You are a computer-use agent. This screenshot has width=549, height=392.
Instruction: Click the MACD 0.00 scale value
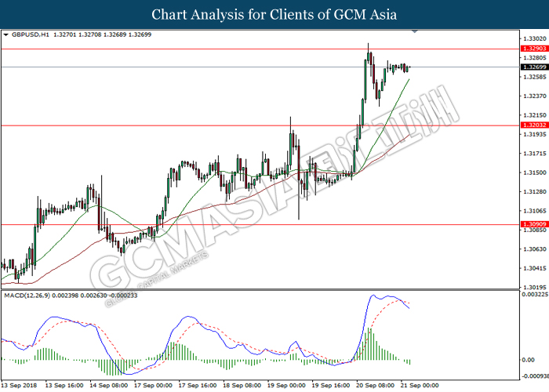tap(528, 360)
